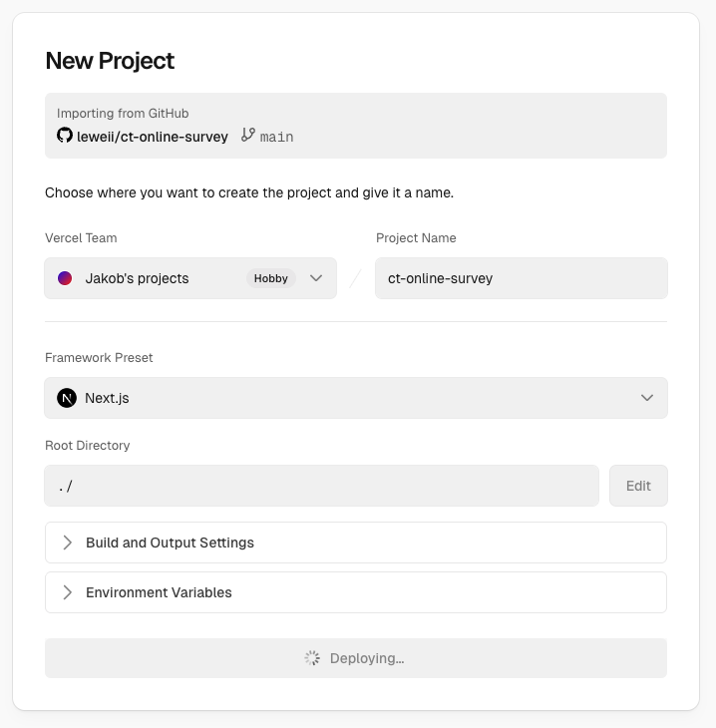Click the Vercel team avatar icon

65,278
